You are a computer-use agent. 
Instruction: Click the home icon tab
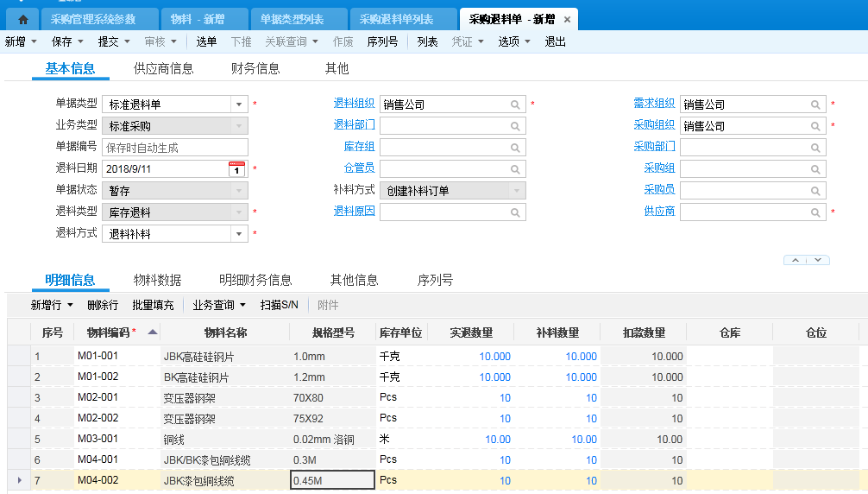click(x=23, y=19)
